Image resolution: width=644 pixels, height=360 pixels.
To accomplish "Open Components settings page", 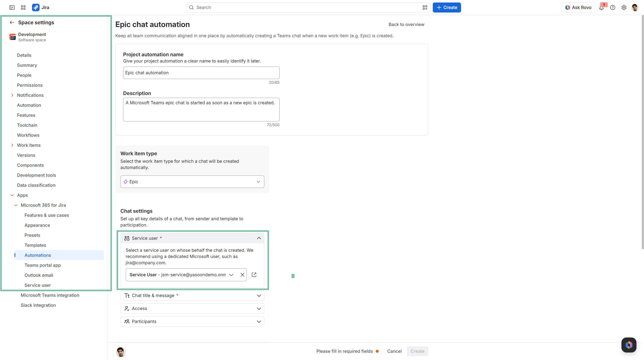I will (30, 165).
